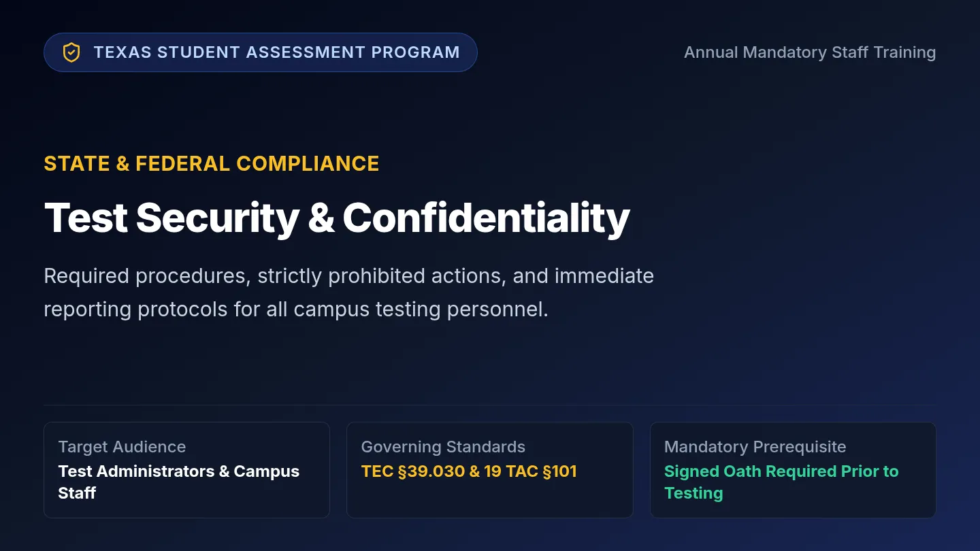Select 'Signed Oath Required Prior to Testing' text

[x=781, y=482]
